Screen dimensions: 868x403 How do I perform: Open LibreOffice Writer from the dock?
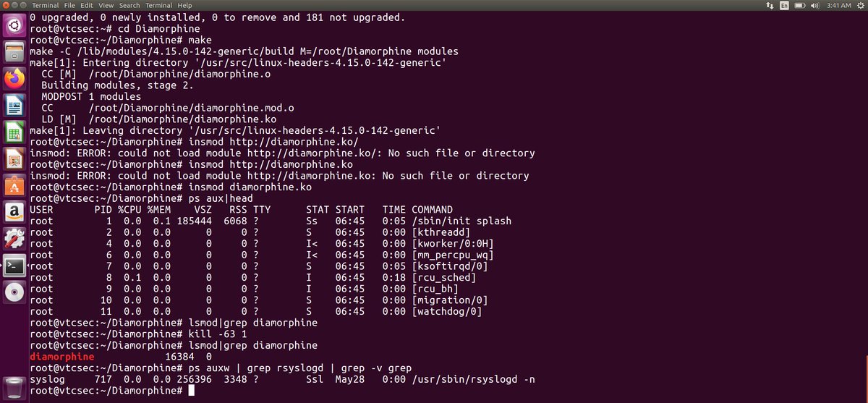(x=14, y=106)
